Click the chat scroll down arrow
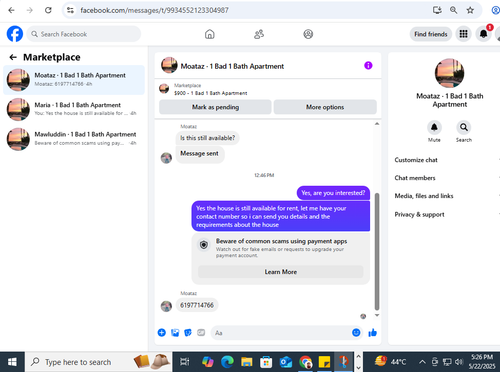The image size is (500, 372). (x=377, y=315)
